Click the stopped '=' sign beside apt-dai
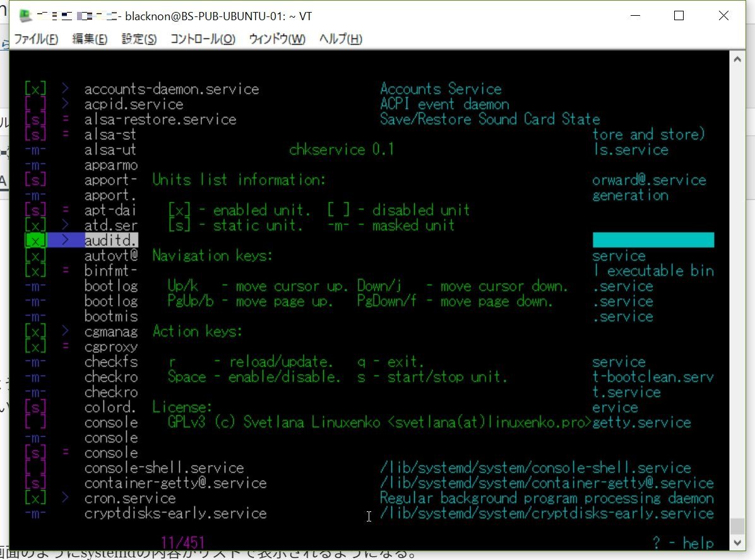Viewport: 755px width, 560px height. (x=65, y=210)
